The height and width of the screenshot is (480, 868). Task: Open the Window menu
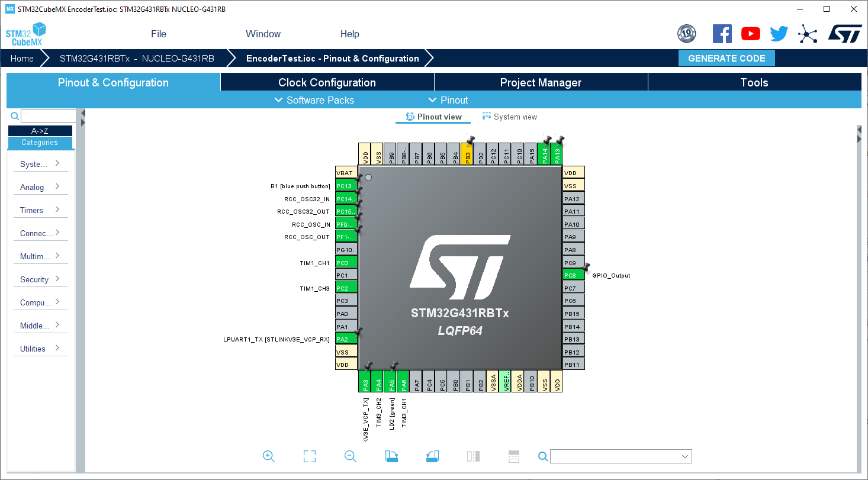pyautogui.click(x=263, y=34)
